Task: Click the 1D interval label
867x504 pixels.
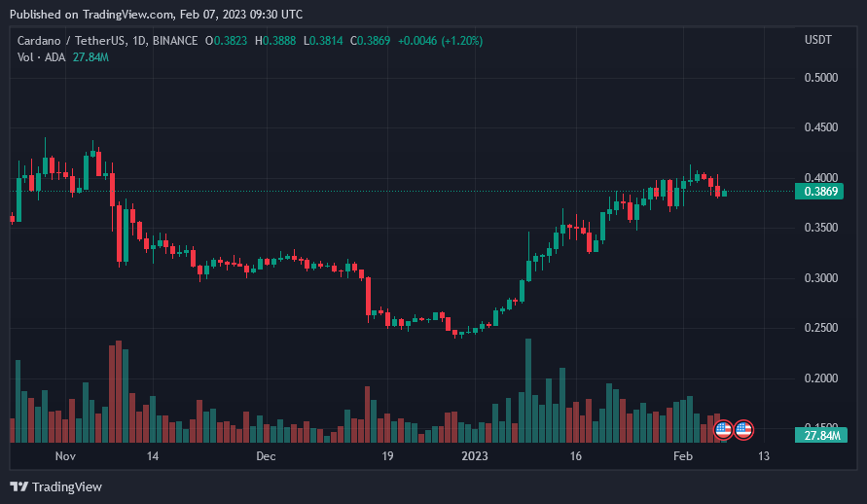Action: pos(139,41)
